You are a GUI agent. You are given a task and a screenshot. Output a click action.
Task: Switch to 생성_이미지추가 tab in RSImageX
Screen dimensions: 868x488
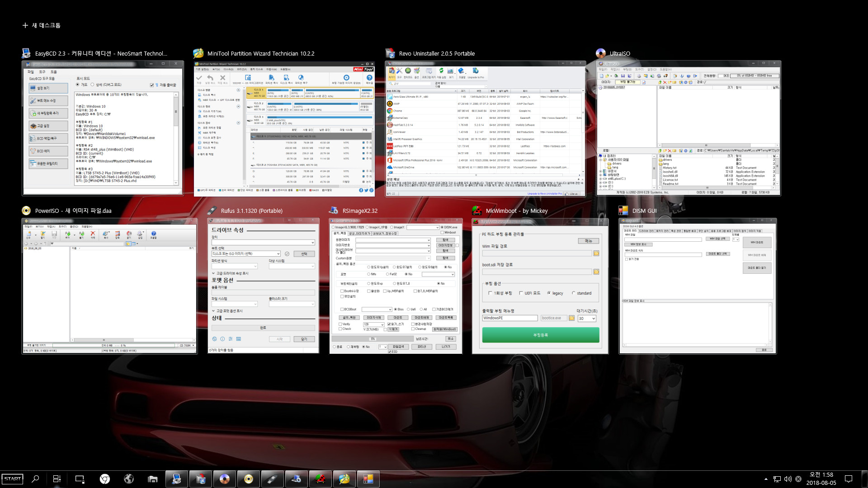[x=359, y=234]
